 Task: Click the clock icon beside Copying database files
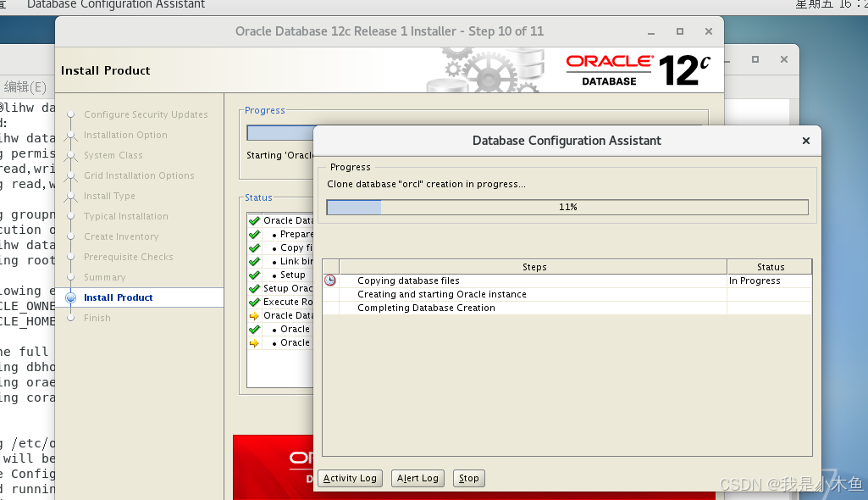[x=330, y=281]
